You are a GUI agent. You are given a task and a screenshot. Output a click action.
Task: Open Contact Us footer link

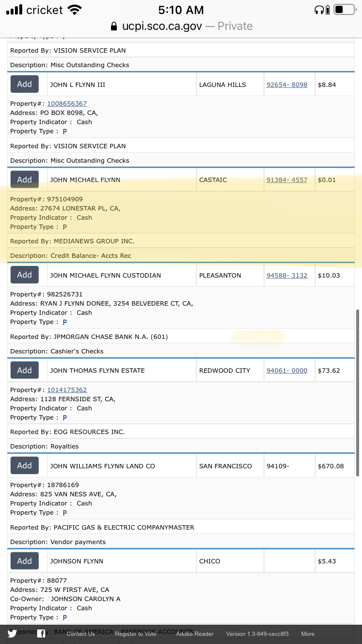pos(81,634)
